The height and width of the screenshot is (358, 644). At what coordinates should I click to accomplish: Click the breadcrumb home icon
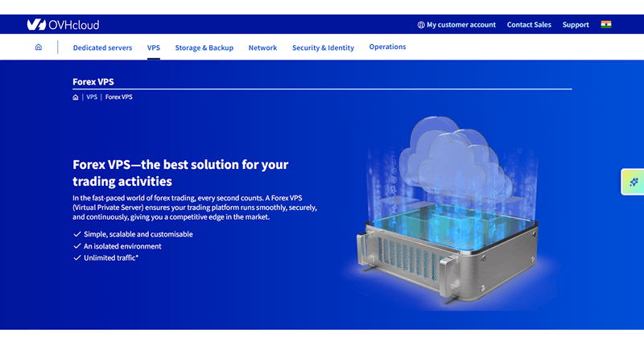(x=76, y=97)
